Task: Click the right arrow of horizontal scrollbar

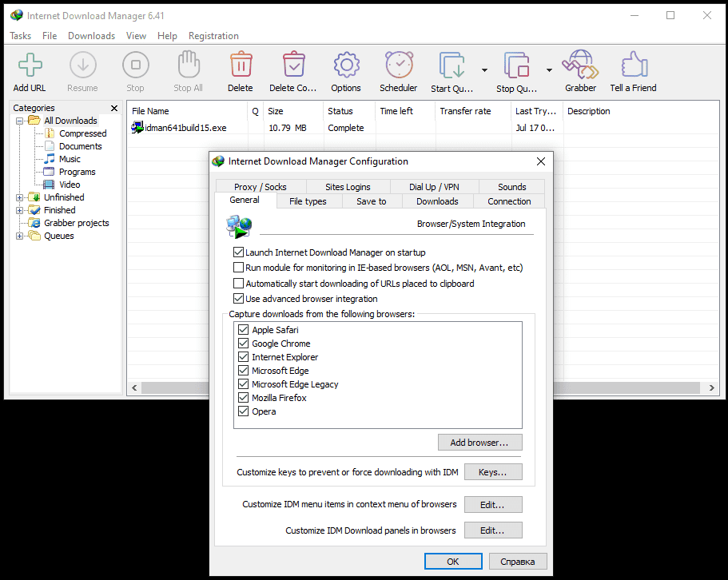Action: [x=712, y=387]
